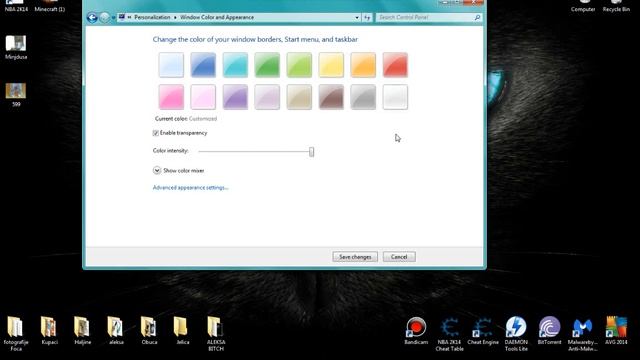
Task: Click the Personalization breadcrumb
Action: click(x=152, y=18)
